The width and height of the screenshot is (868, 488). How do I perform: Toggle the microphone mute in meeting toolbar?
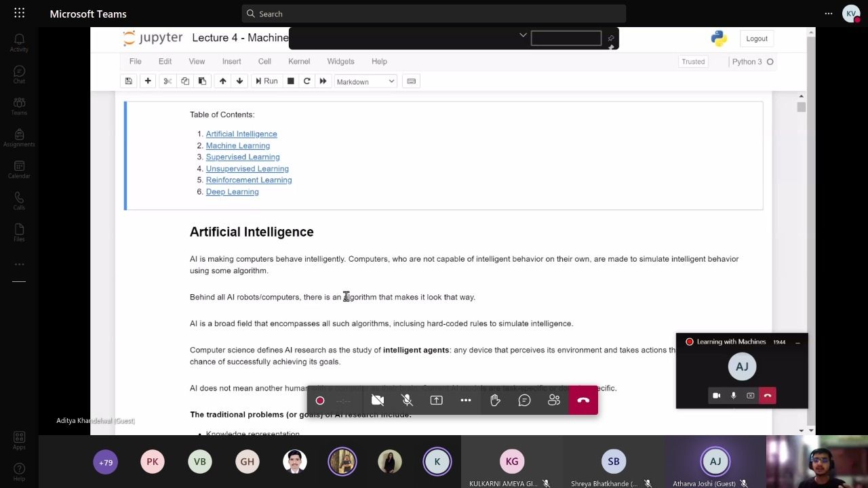(407, 401)
